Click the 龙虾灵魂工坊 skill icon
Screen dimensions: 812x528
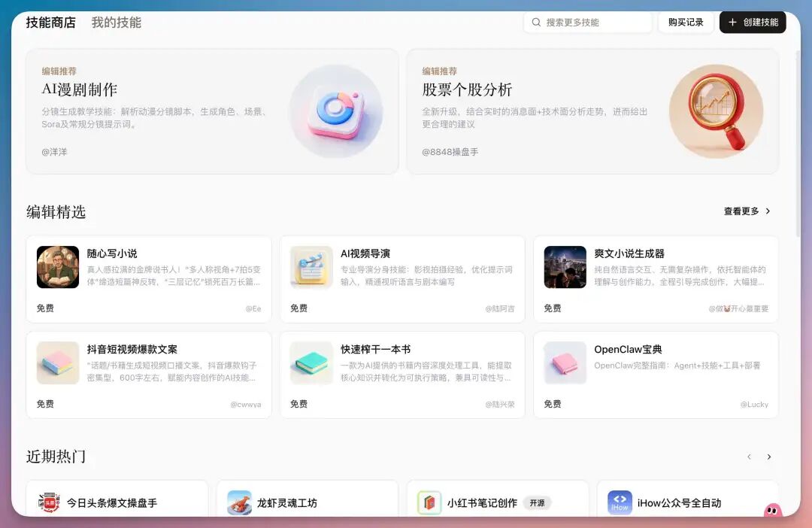pyautogui.click(x=239, y=502)
